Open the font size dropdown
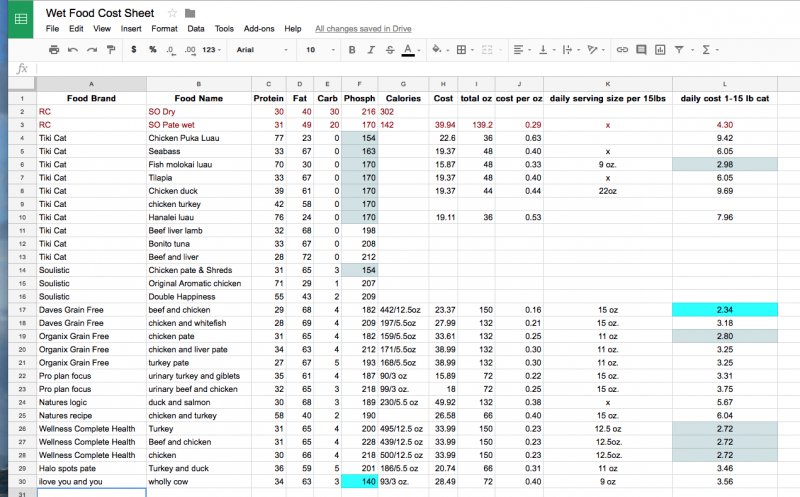This screenshot has height=497, width=800. [x=318, y=49]
